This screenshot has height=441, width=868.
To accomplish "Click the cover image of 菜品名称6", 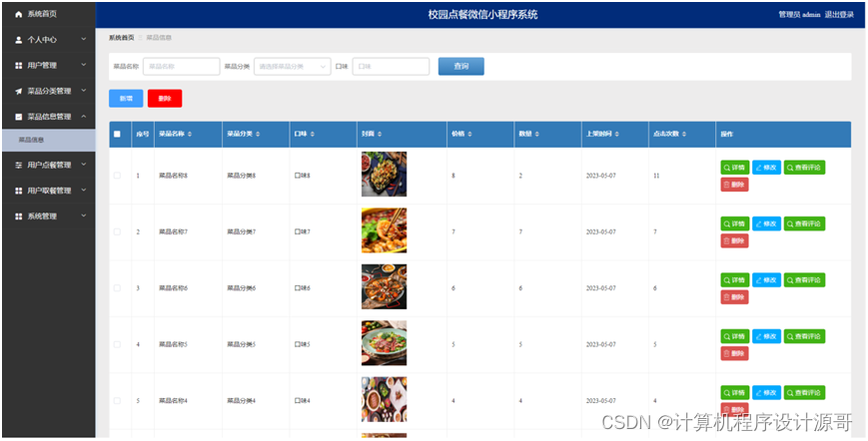I will [x=385, y=286].
